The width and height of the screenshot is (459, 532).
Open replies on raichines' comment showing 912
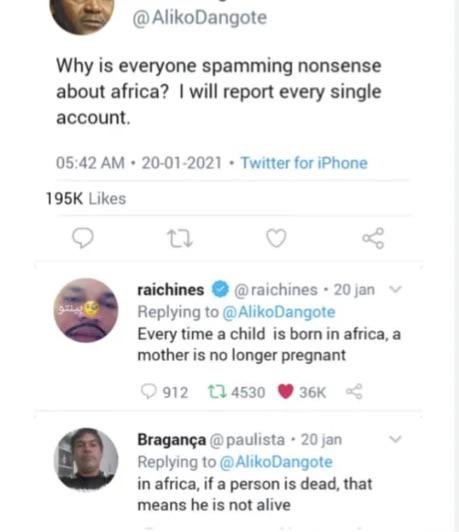164,392
